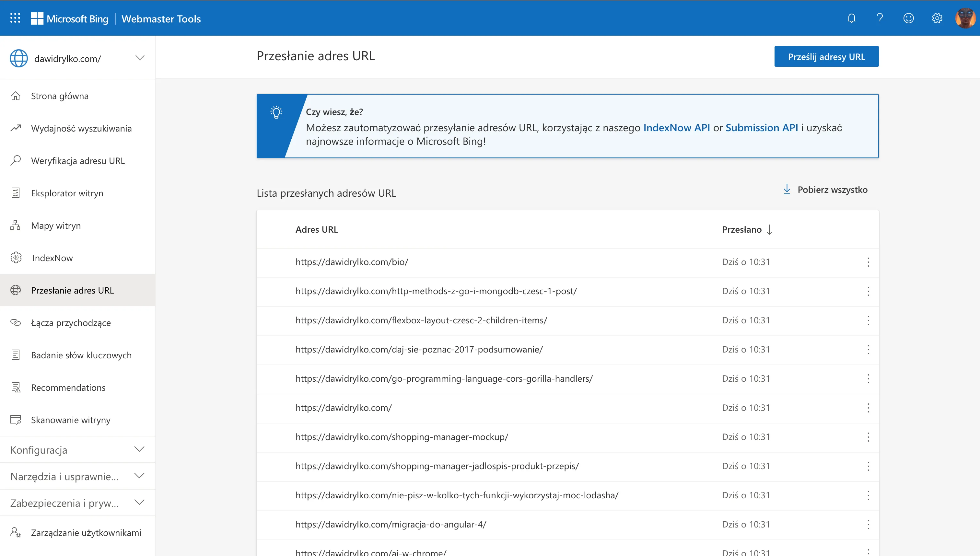Viewport: 980px width, 556px height.
Task: Open the settings gear in header
Action: 937,18
